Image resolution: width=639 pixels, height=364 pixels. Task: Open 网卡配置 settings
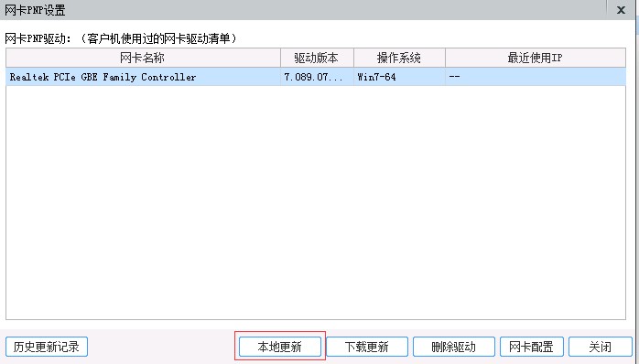(531, 347)
